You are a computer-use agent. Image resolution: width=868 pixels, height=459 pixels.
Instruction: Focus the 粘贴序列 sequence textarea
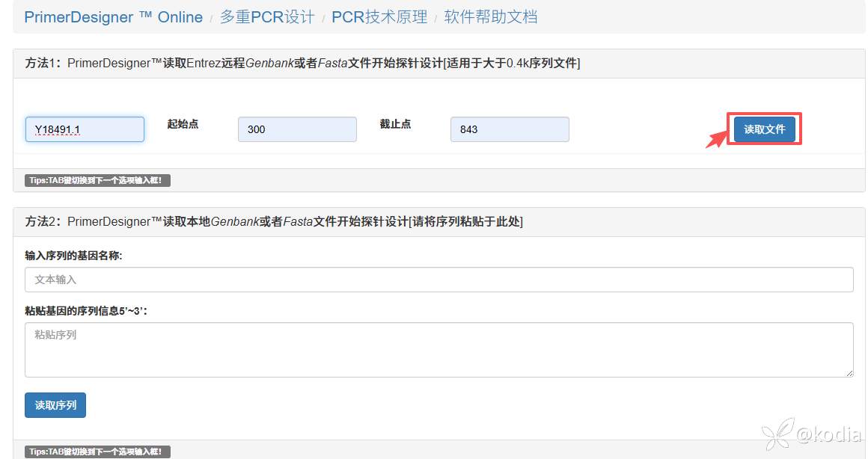coord(439,350)
